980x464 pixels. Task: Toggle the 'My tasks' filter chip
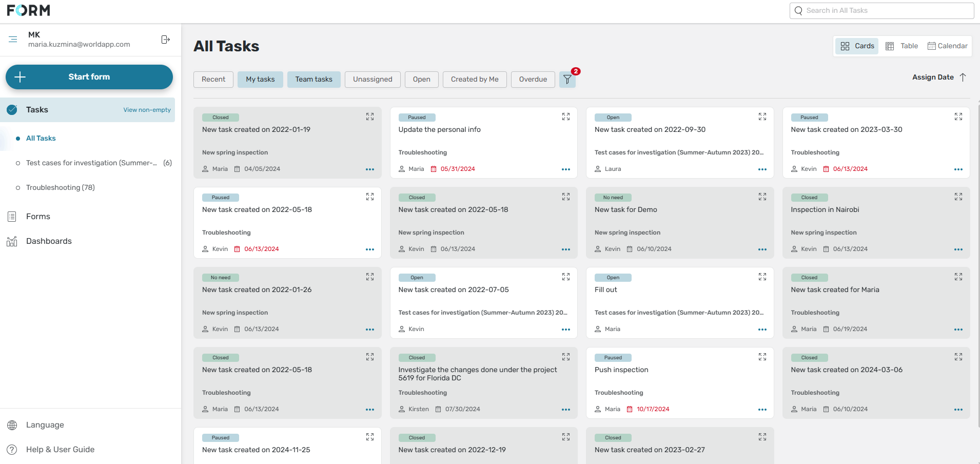[260, 80]
